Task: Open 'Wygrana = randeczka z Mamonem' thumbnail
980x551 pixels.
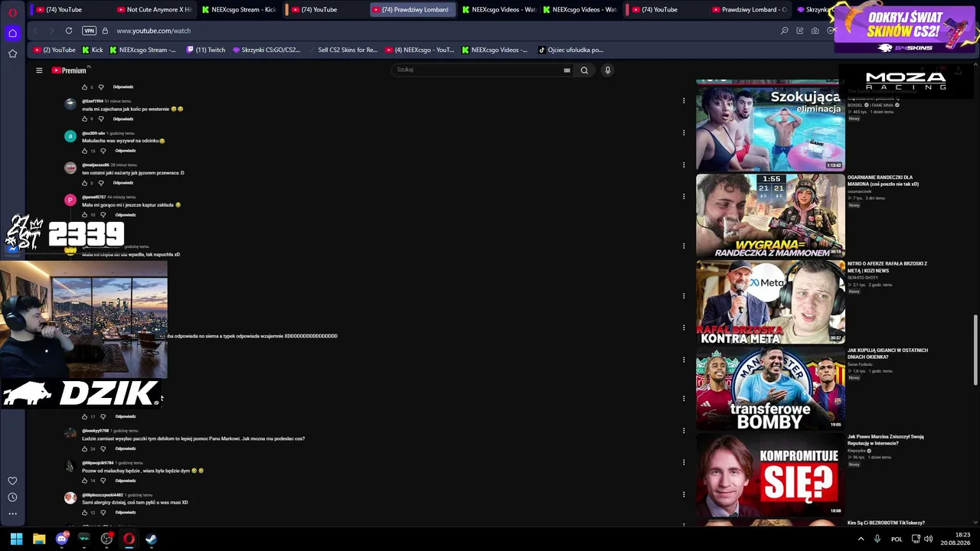Action: click(x=770, y=216)
